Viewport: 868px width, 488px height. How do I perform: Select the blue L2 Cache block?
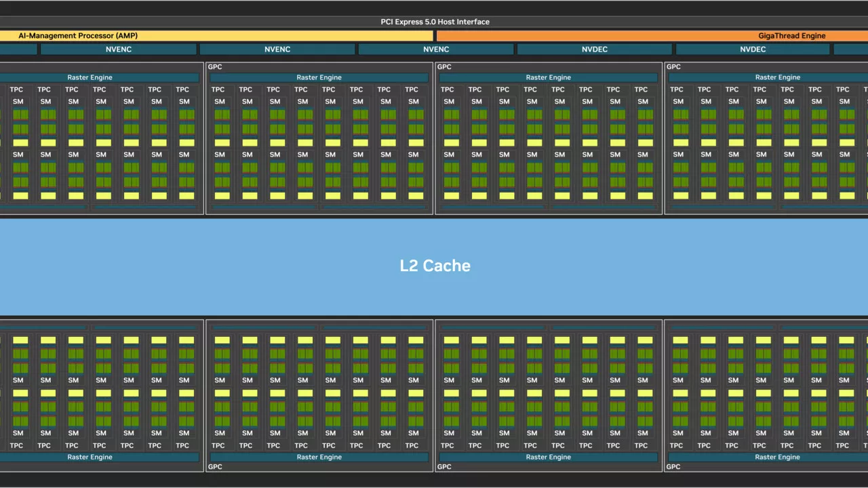[434, 266]
